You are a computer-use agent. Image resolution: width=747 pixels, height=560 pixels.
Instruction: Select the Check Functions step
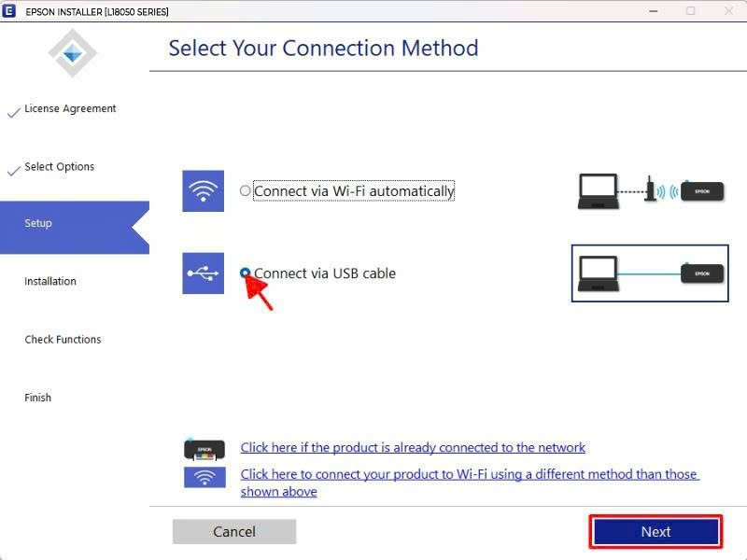(63, 340)
